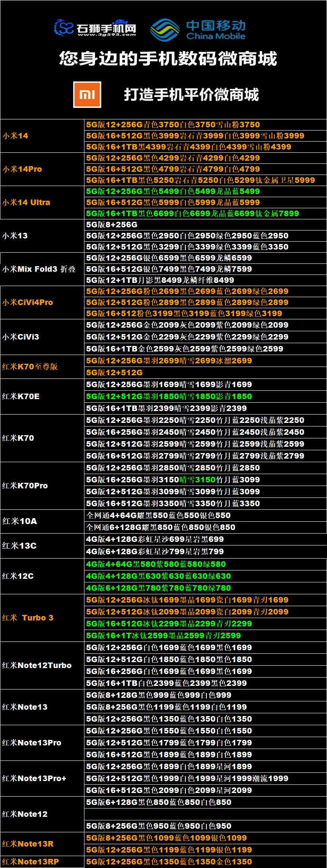
Task: Click K70 16+512G 墨羽2799 row
Action: pyautogui.click(x=206, y=456)
